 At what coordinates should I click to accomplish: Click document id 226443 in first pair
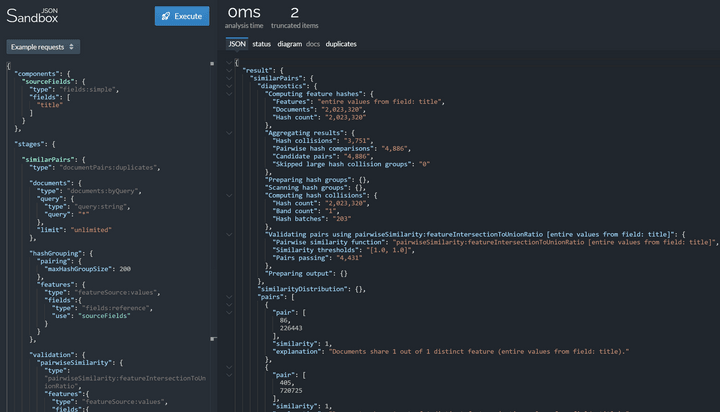(291, 328)
